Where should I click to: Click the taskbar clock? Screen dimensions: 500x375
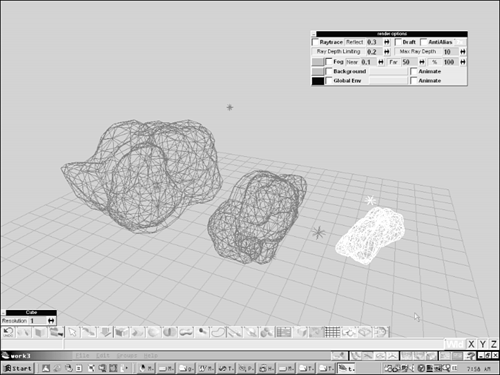tap(479, 369)
